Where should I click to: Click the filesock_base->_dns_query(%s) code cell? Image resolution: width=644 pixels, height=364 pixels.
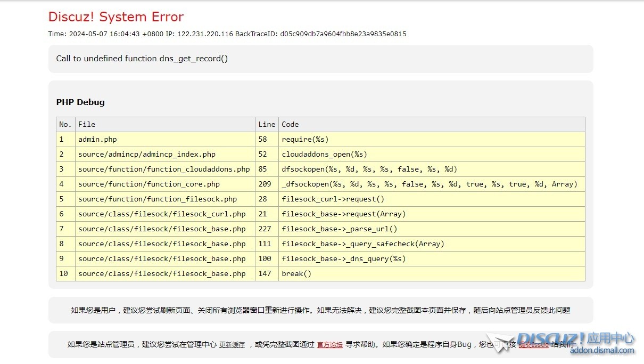pos(344,259)
